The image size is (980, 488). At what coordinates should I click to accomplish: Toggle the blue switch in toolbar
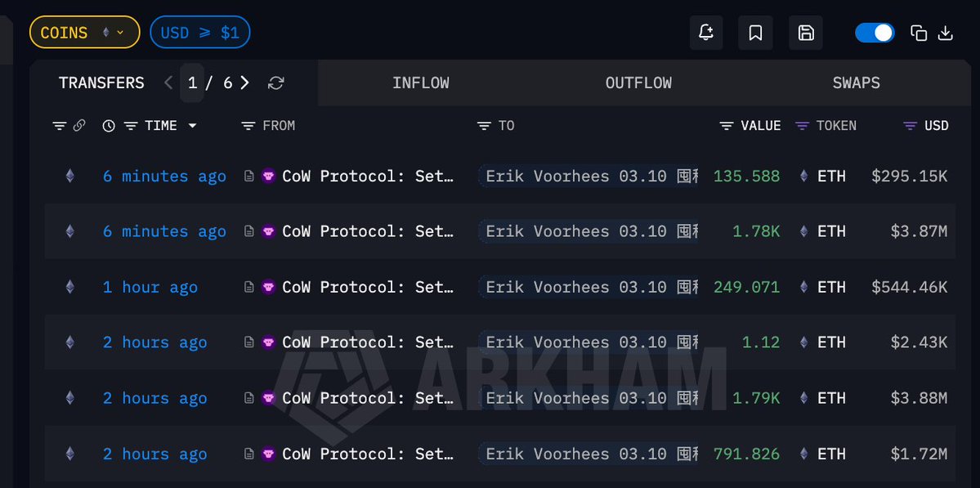coord(875,33)
